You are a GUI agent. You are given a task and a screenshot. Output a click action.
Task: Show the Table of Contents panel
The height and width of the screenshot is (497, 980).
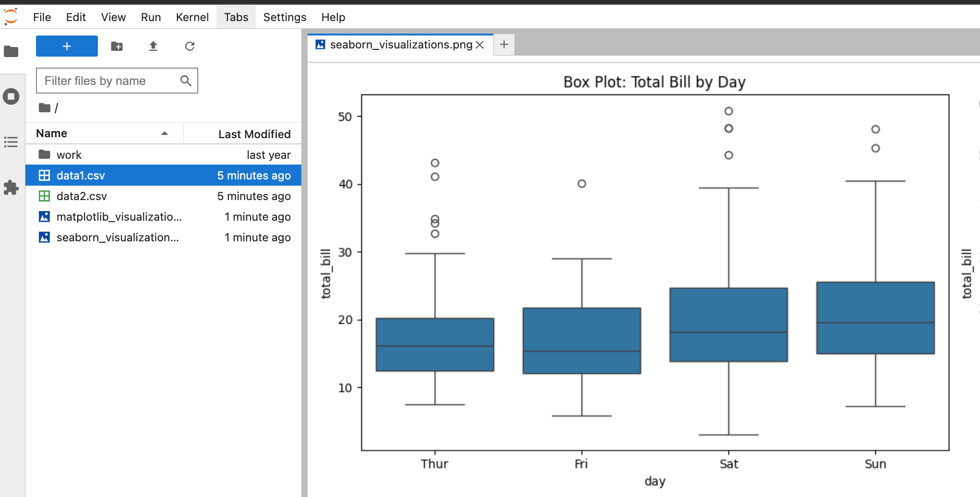pos(11,142)
